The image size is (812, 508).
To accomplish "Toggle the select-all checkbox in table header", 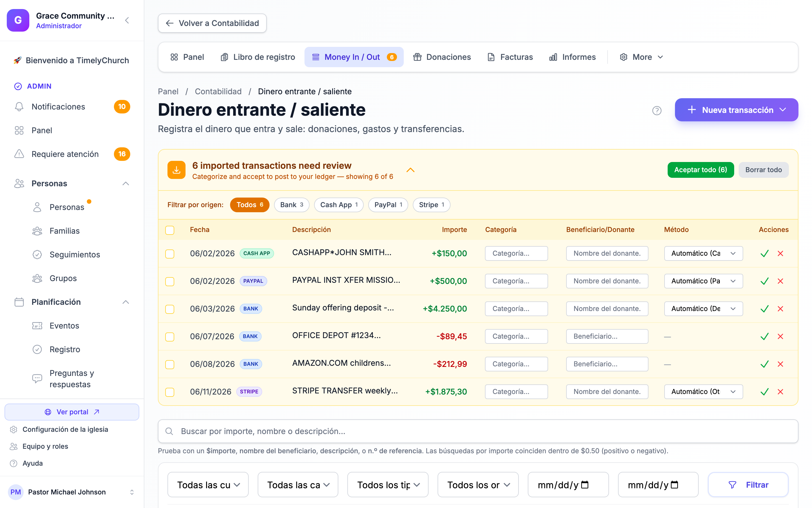I will (170, 230).
